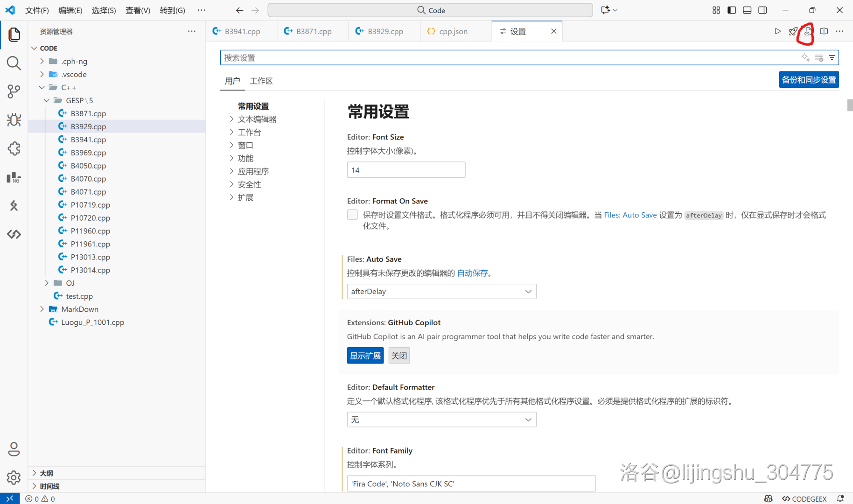The width and height of the screenshot is (853, 504).
Task: Click the 备份和同步设置 button
Action: 809,80
